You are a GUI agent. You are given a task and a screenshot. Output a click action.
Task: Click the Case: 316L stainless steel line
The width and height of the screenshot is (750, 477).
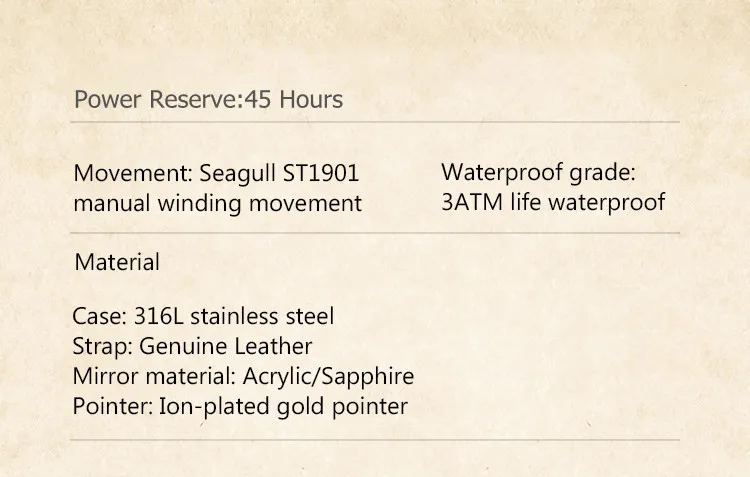pos(203,316)
